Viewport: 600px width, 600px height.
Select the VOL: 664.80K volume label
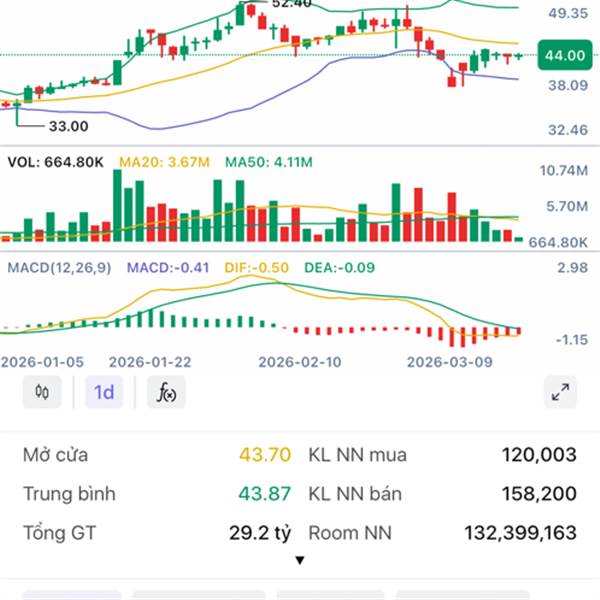(55, 162)
